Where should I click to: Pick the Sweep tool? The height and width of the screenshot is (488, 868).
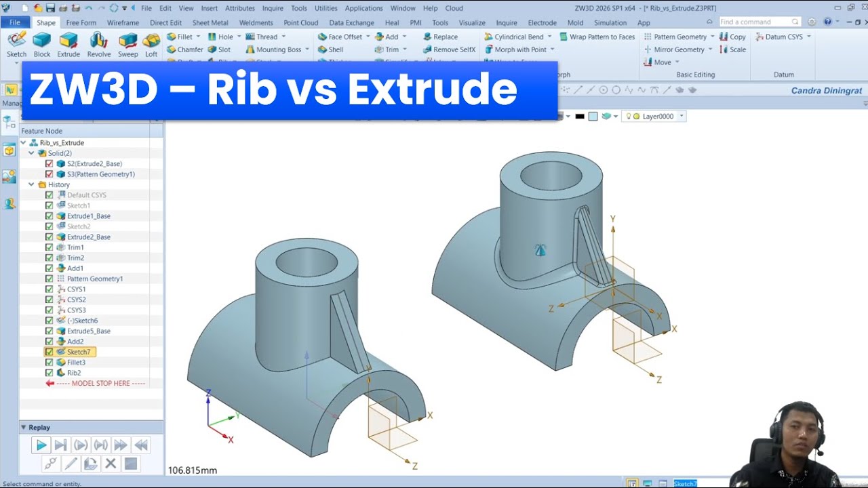tap(127, 44)
